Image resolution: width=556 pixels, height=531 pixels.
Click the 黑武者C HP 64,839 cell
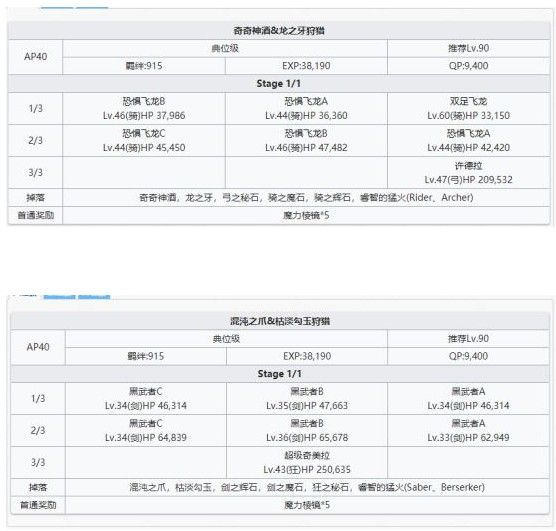tap(146, 431)
